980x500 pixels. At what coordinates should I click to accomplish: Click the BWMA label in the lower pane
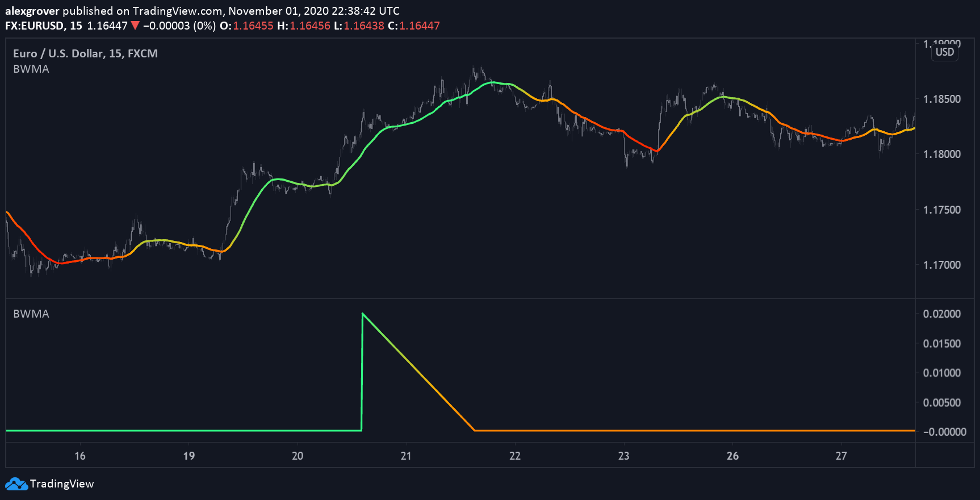[31, 314]
